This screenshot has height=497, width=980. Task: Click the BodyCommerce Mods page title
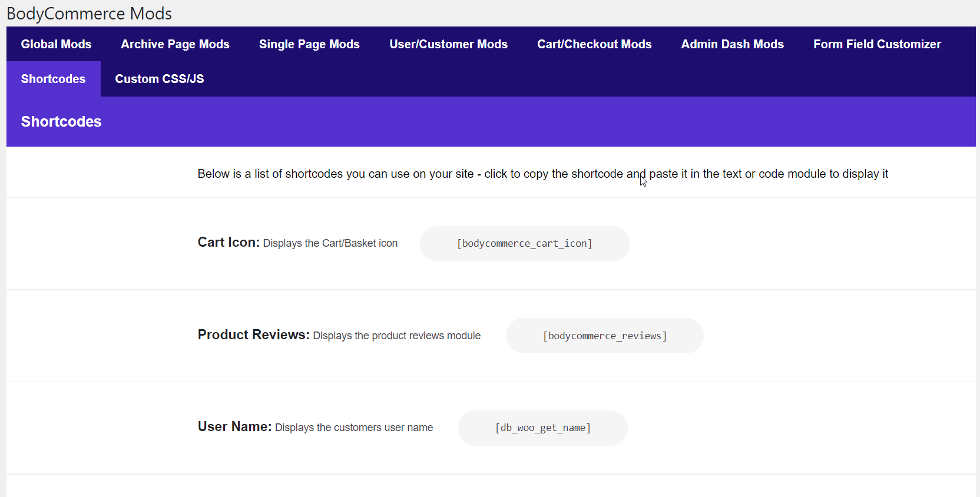89,14
